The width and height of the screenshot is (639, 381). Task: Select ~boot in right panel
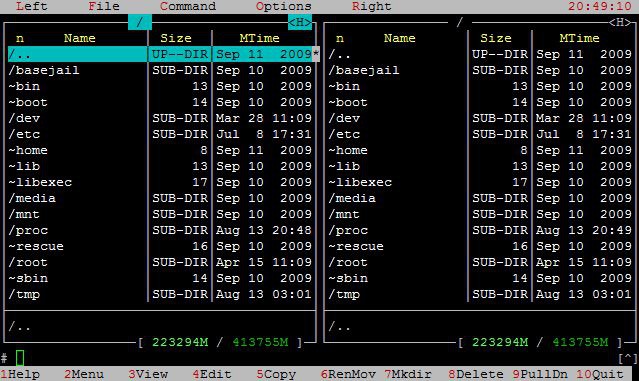(x=480, y=102)
